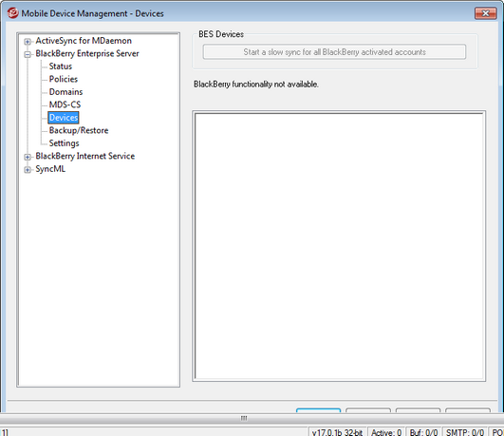Open the Policies page
This screenshot has width=504, height=436.
(64, 79)
